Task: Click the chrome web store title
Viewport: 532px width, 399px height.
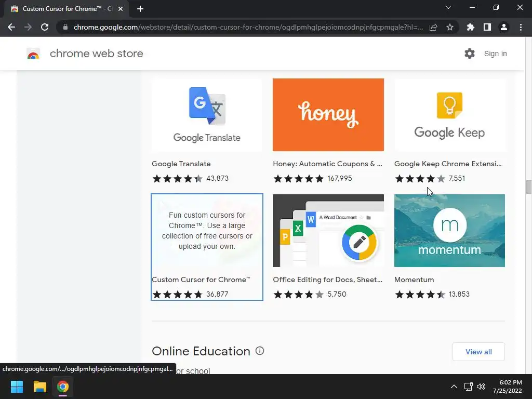Action: (96, 54)
